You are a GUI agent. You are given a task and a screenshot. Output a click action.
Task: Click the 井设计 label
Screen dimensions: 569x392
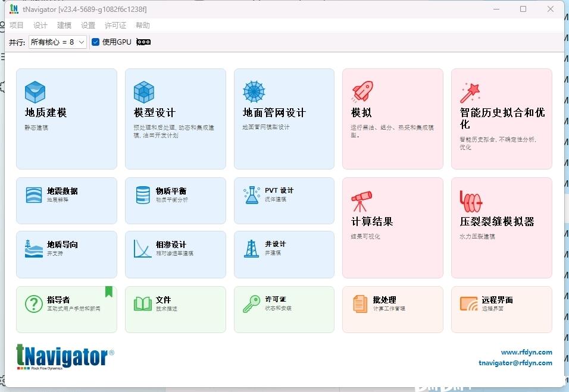coord(276,244)
